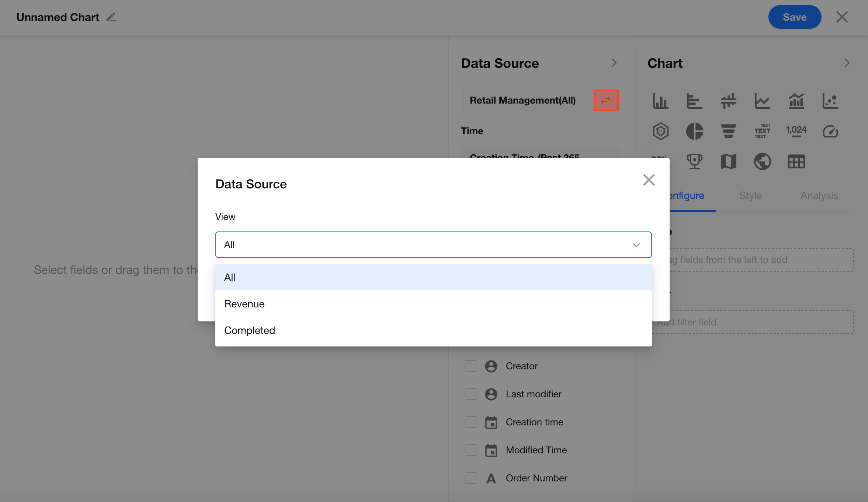This screenshot has width=868, height=502.
Task: Choose Completed from the view list
Action: tap(250, 330)
